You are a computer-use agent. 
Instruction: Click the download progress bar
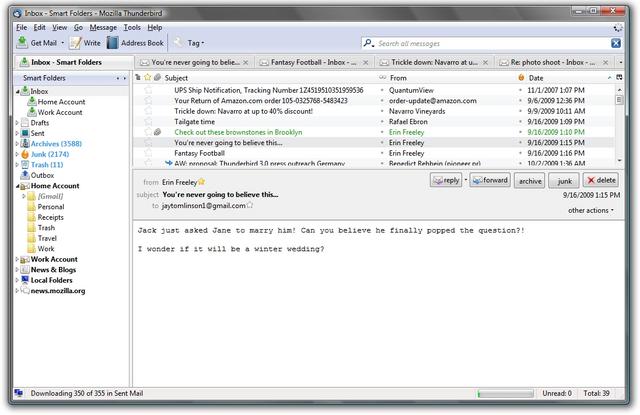505,393
